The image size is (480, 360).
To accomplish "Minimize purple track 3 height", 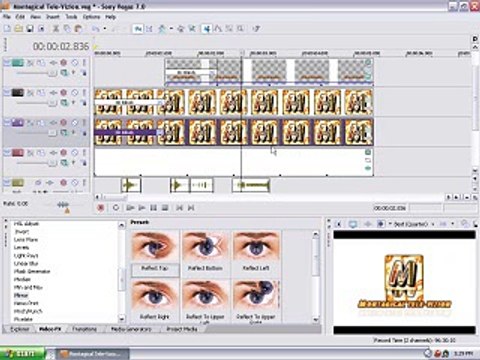I will click(7, 122).
